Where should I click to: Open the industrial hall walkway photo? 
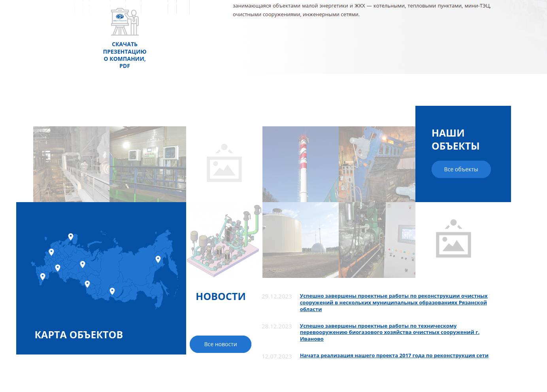point(71,164)
